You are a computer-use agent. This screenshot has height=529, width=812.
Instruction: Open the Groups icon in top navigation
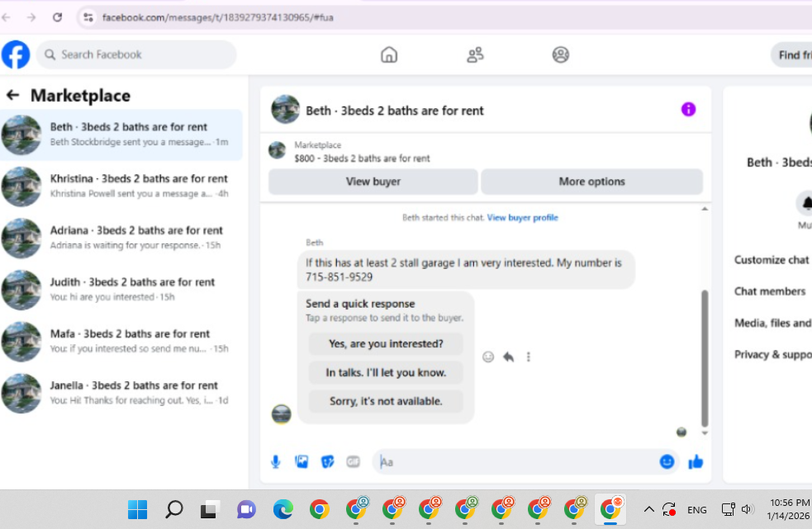(560, 54)
